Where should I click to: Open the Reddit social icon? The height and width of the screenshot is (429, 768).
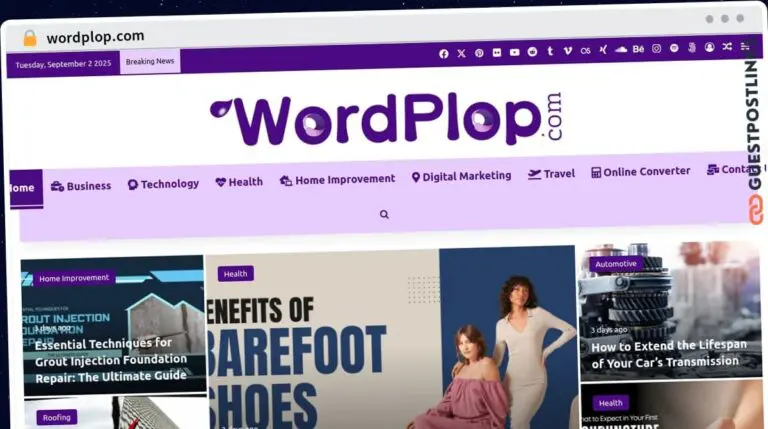tap(532, 51)
